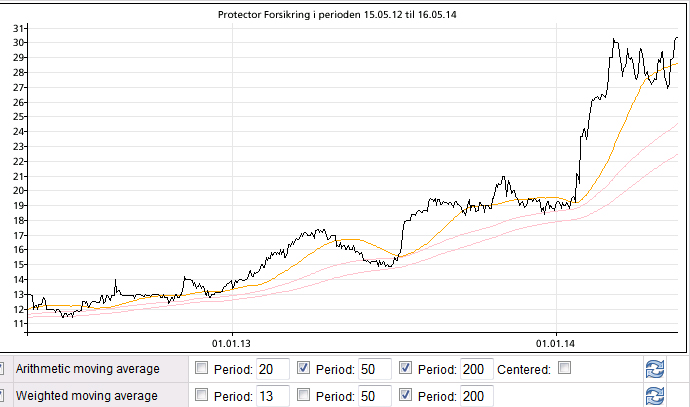Click the Weighted period field containing 13
The image size is (690, 407).
[272, 396]
